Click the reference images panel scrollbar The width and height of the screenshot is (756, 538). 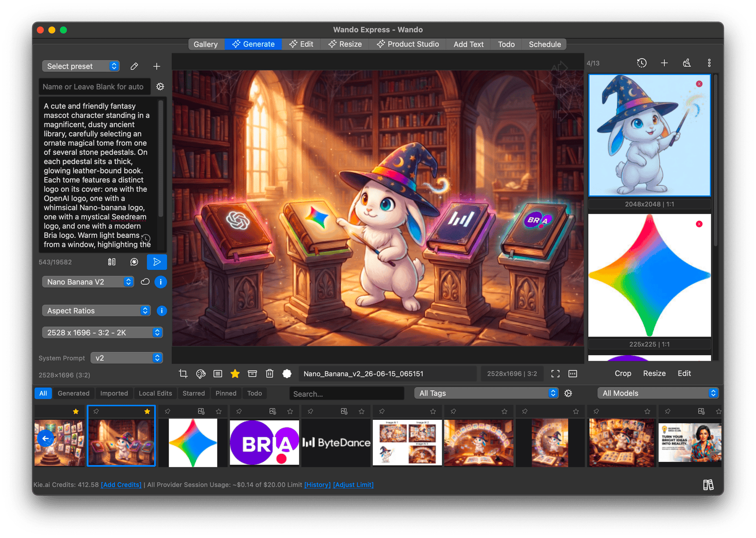pyautogui.click(x=716, y=160)
